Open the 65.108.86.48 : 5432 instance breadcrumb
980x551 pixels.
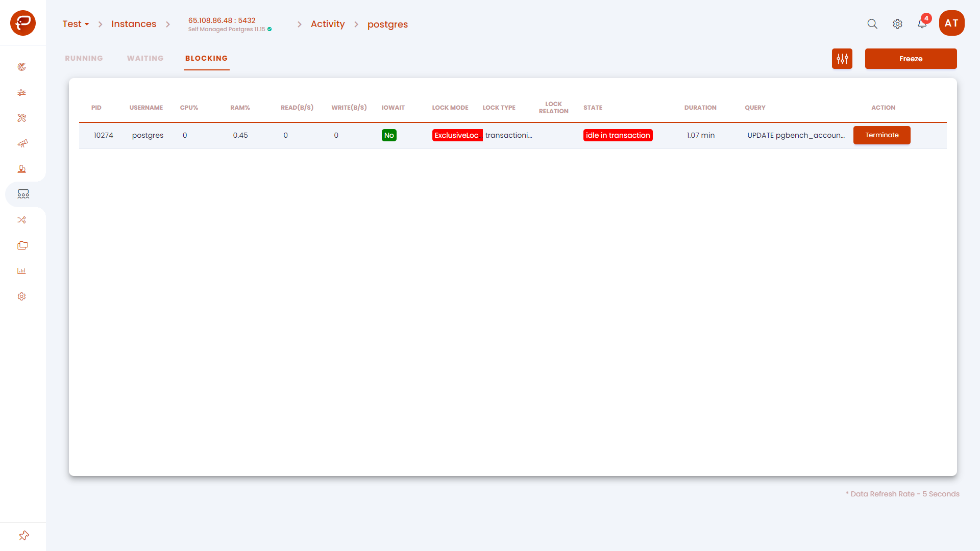(x=222, y=20)
